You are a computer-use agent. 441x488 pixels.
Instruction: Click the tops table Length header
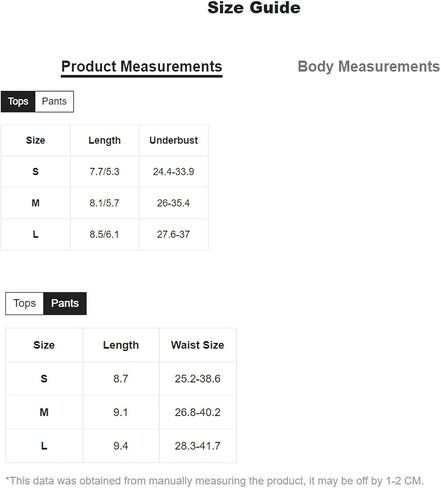coord(105,140)
